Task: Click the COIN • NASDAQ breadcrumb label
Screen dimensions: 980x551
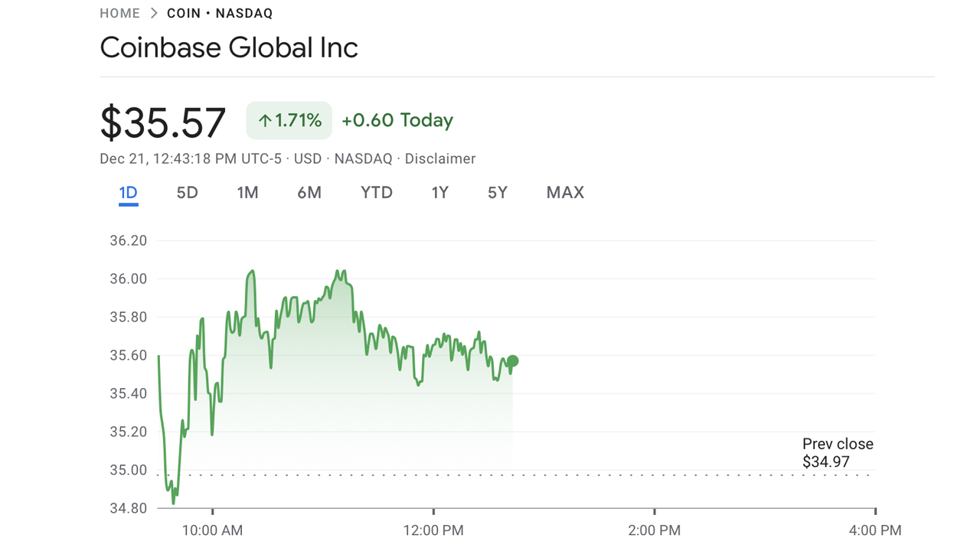Action: pyautogui.click(x=221, y=13)
